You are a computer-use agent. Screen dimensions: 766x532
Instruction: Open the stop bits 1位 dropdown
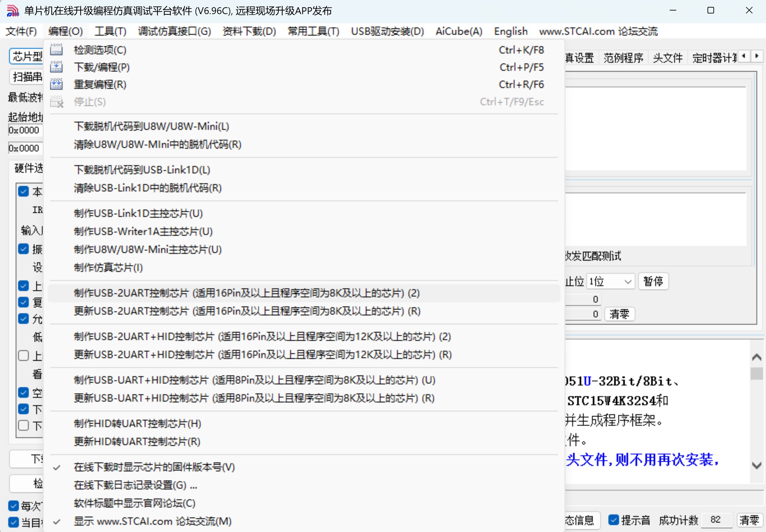pos(610,282)
